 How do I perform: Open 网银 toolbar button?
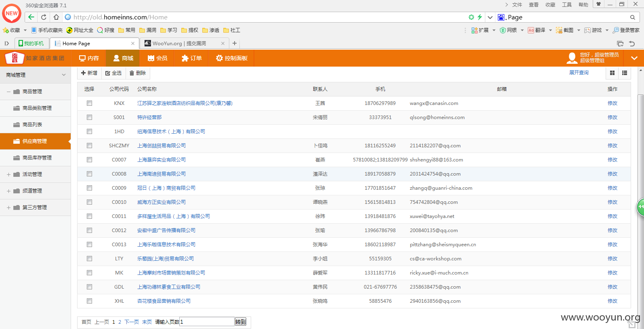coord(508,30)
